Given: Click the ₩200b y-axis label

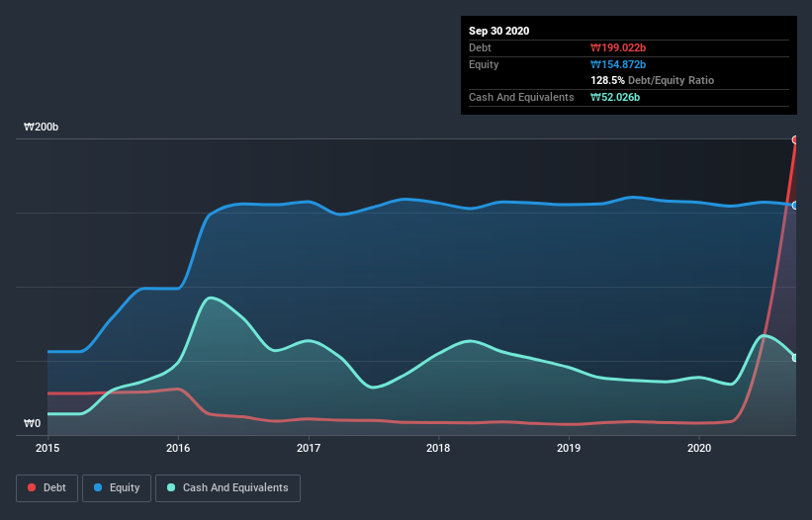Looking at the screenshot, I should coord(41,127).
